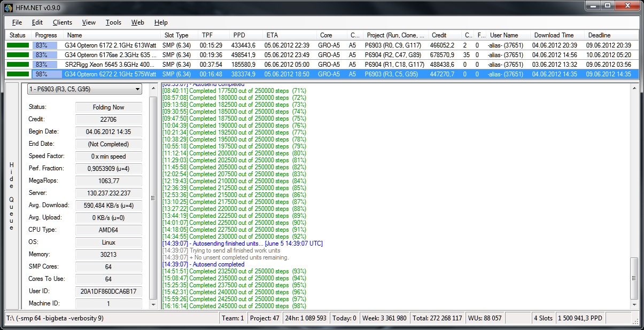Click the 1 500 941,3 PPD status entry
Image resolution: width=644 pixels, height=330 pixels.
pyautogui.click(x=580, y=318)
